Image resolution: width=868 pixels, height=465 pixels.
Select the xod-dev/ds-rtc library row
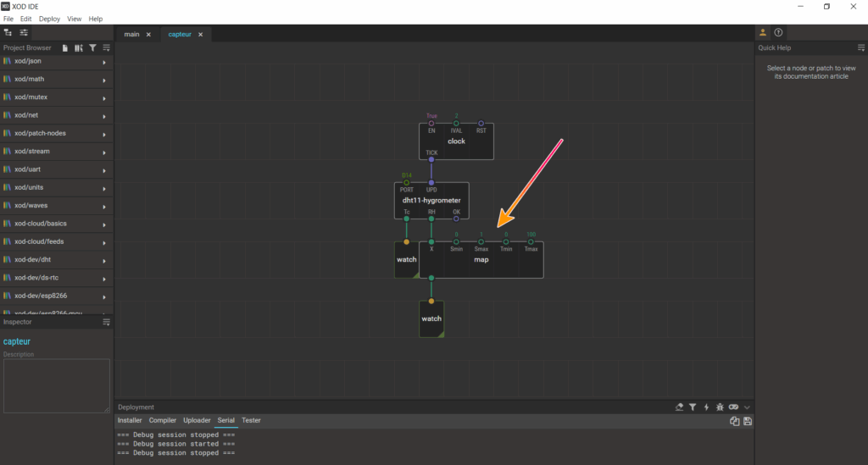pos(57,278)
